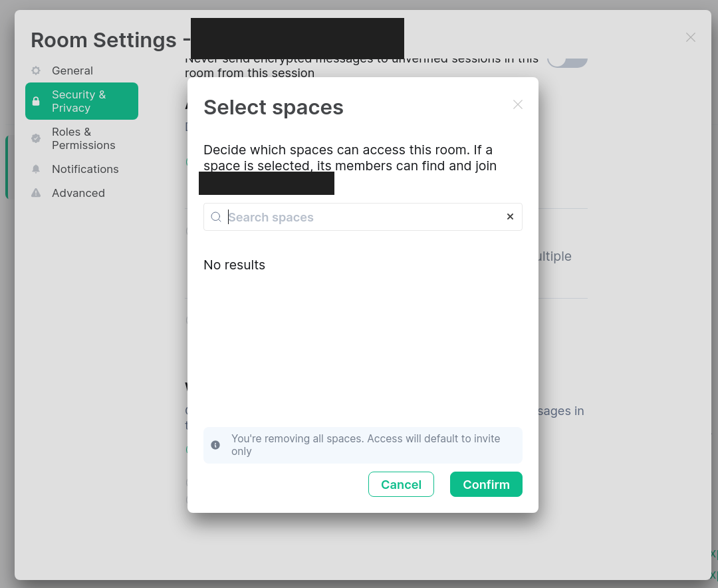Cancel the space selection
Screen dimensions: 718x588
pos(401,484)
